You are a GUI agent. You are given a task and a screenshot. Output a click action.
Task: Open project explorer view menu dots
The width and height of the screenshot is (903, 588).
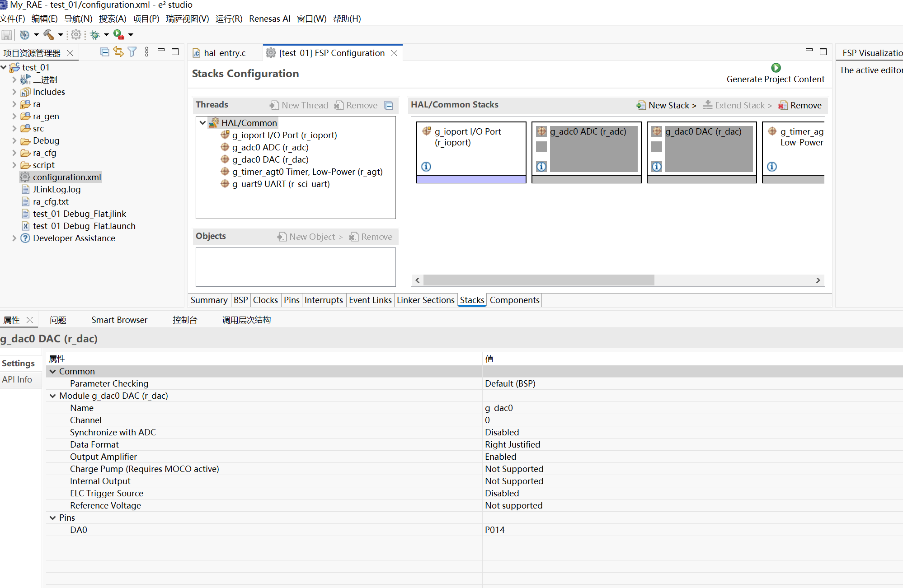[146, 52]
